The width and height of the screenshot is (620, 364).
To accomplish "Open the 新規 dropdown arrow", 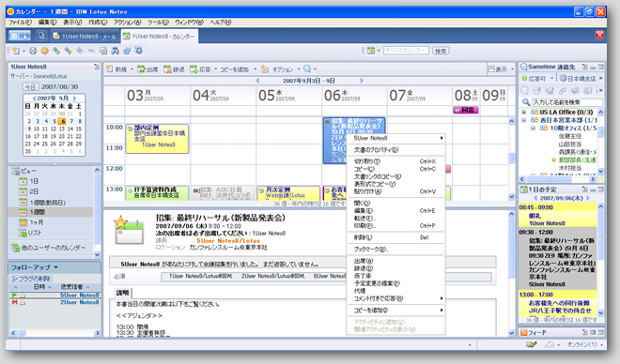I will tap(132, 69).
